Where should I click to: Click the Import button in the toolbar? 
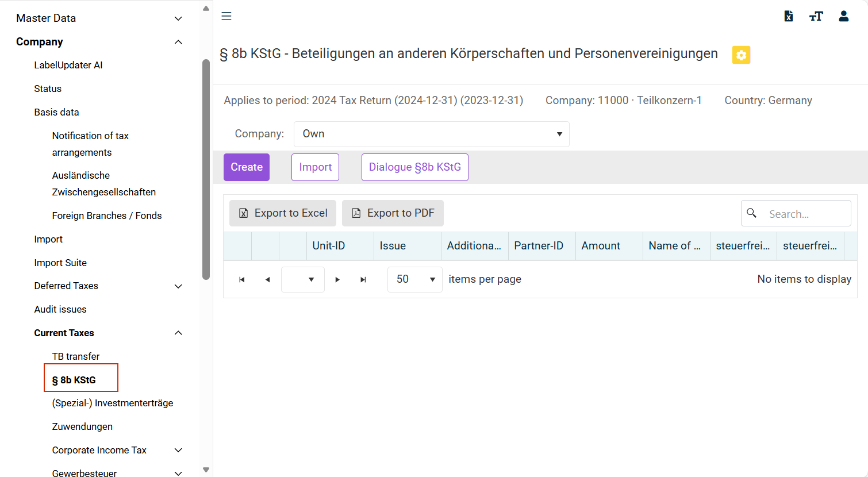click(x=315, y=167)
